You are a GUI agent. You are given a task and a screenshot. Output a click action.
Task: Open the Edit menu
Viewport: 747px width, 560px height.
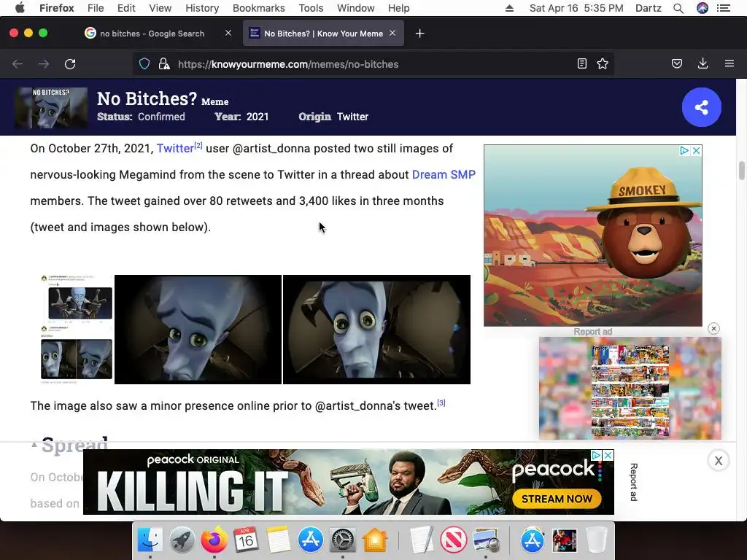point(126,8)
